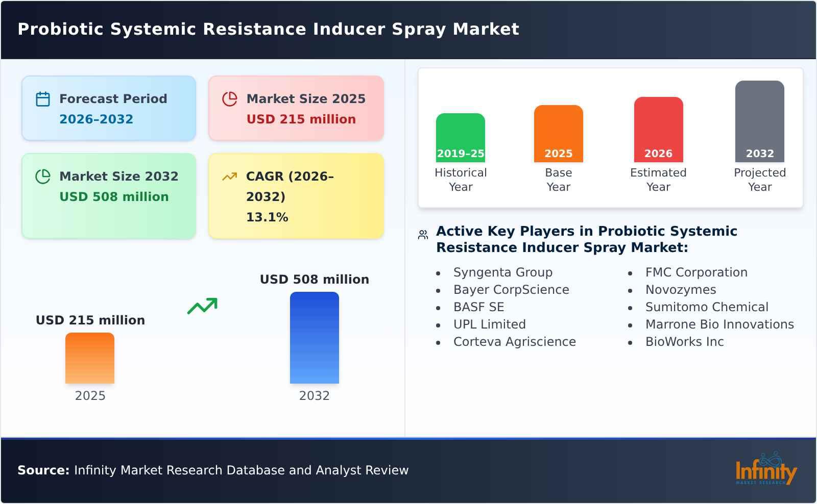This screenshot has height=504, width=817.
Task: Click the calendar icon in Forecast Period card
Action: (43, 99)
